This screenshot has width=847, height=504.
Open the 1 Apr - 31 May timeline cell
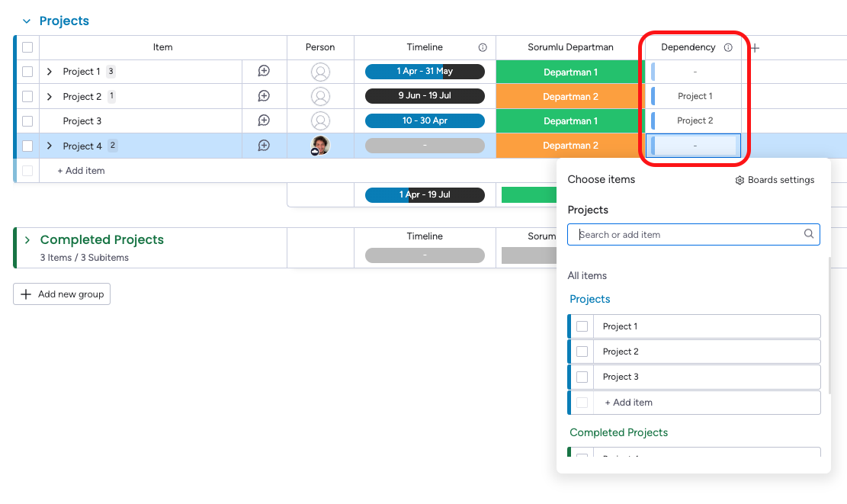point(425,72)
